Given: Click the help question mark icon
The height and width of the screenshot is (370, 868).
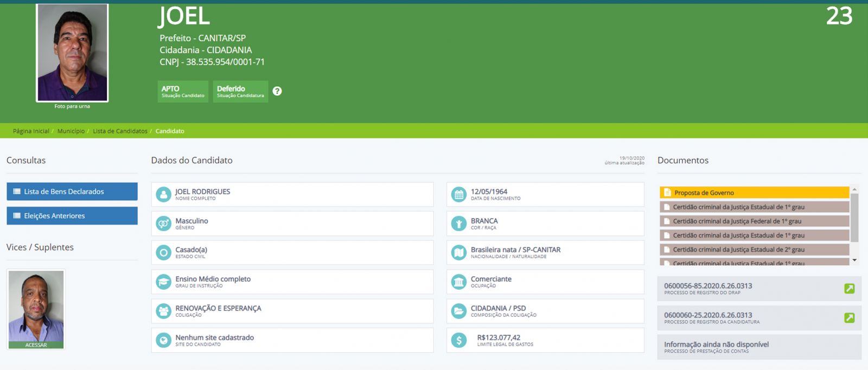Looking at the screenshot, I should [x=277, y=91].
